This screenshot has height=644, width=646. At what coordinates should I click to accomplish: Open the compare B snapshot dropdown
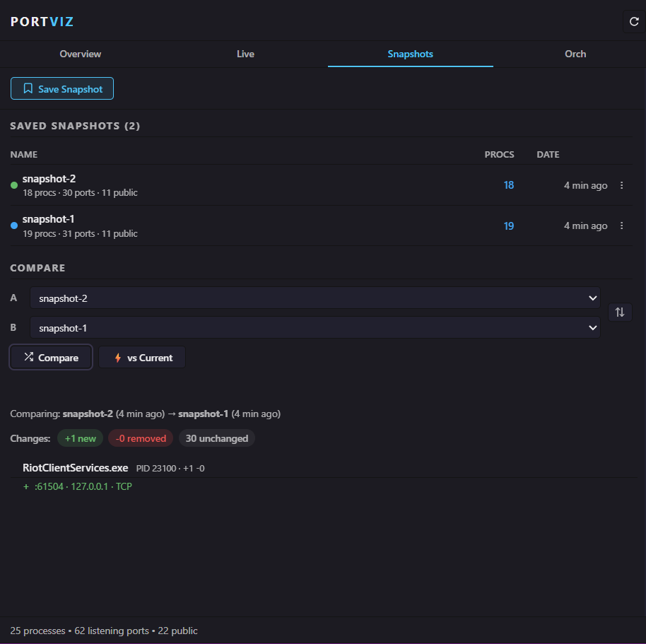(x=315, y=327)
